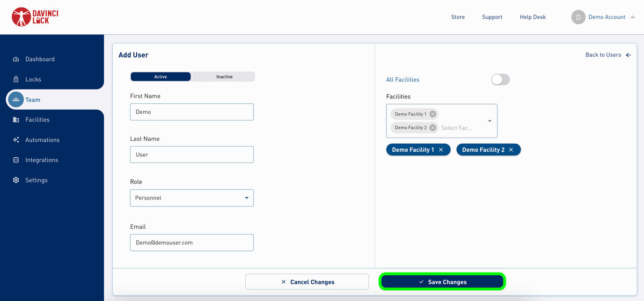
Task: Remove Demo Facility 1 from selected facilities
Action: [432, 114]
